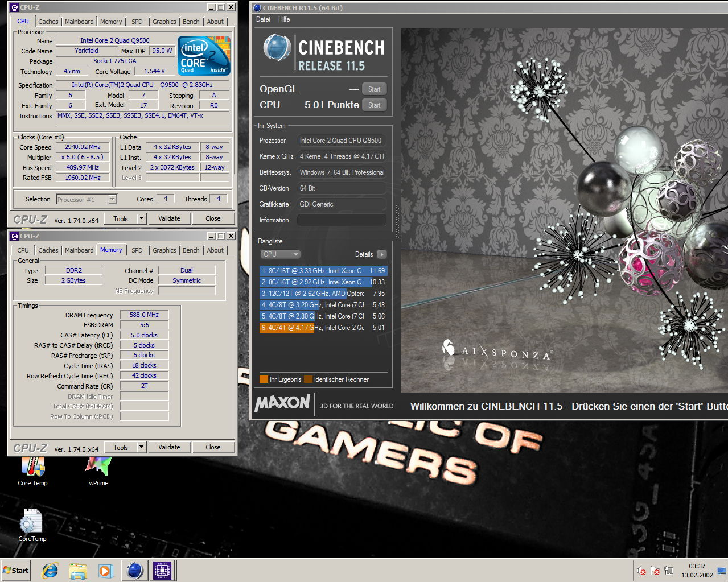Open About tab in upper CPU-Z

[x=215, y=22]
